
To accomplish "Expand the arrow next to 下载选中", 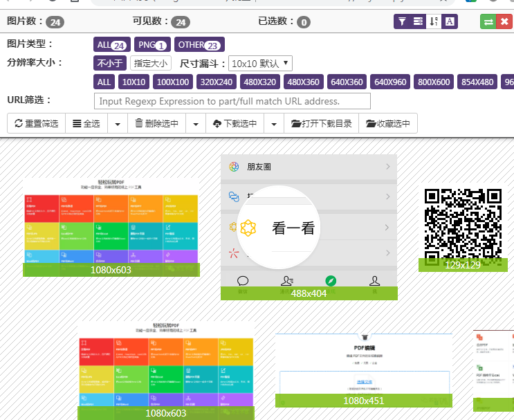I will coord(274,124).
